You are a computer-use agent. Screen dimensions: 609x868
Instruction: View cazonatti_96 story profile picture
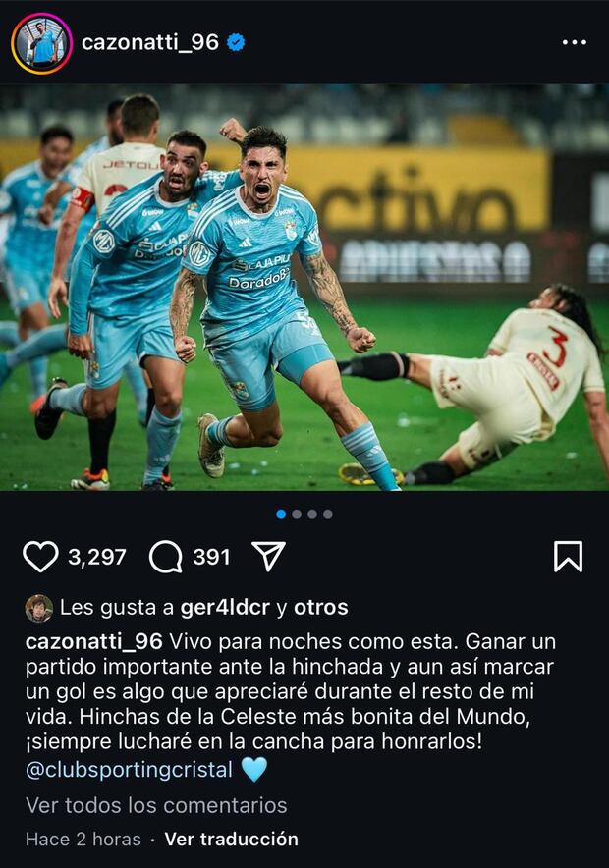click(x=41, y=43)
